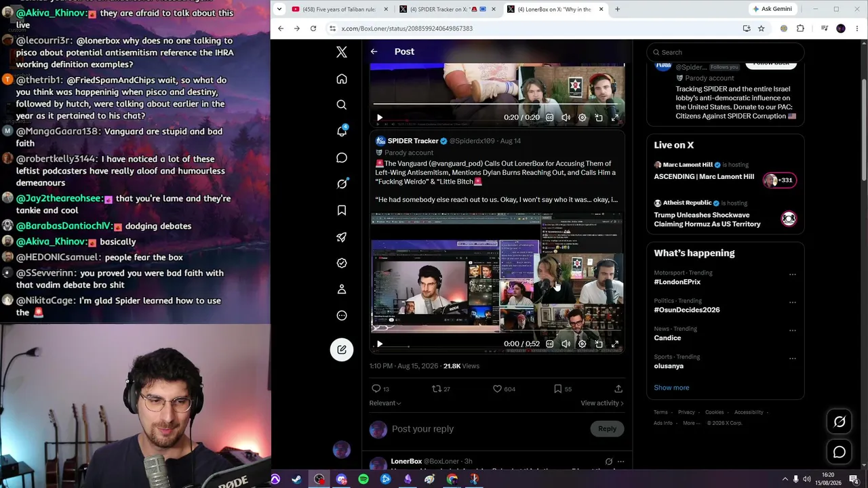Repost the post via repost icon
The width and height of the screenshot is (868, 488).
(x=437, y=388)
